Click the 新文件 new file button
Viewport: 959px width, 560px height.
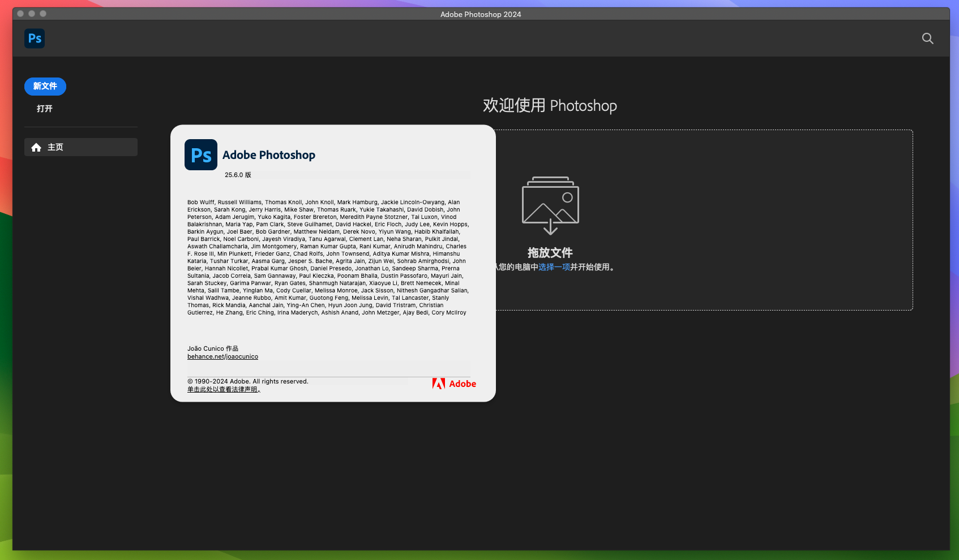tap(45, 87)
